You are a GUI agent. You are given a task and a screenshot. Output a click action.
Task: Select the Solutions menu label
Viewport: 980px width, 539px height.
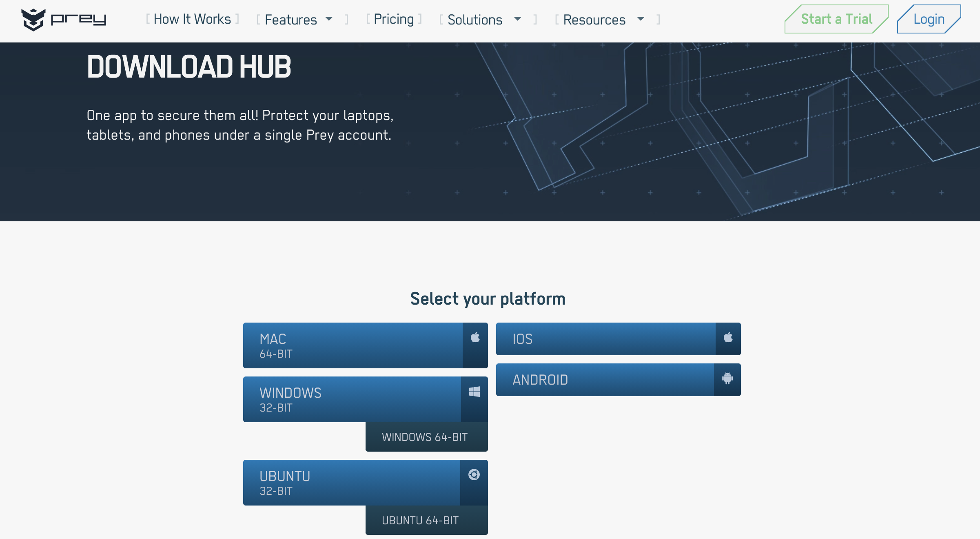click(x=475, y=20)
